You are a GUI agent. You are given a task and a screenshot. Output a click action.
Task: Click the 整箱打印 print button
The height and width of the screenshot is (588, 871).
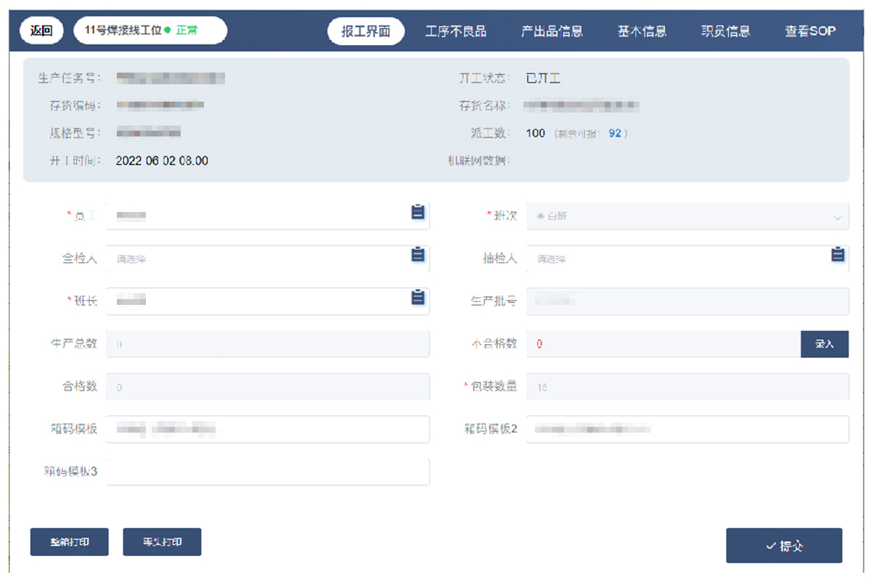[69, 542]
